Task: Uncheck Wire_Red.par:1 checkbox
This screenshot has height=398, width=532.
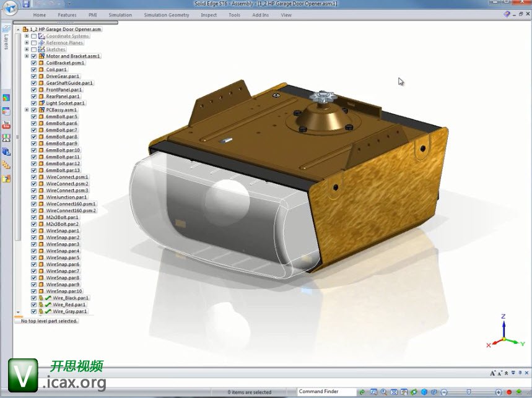Action: (34, 305)
